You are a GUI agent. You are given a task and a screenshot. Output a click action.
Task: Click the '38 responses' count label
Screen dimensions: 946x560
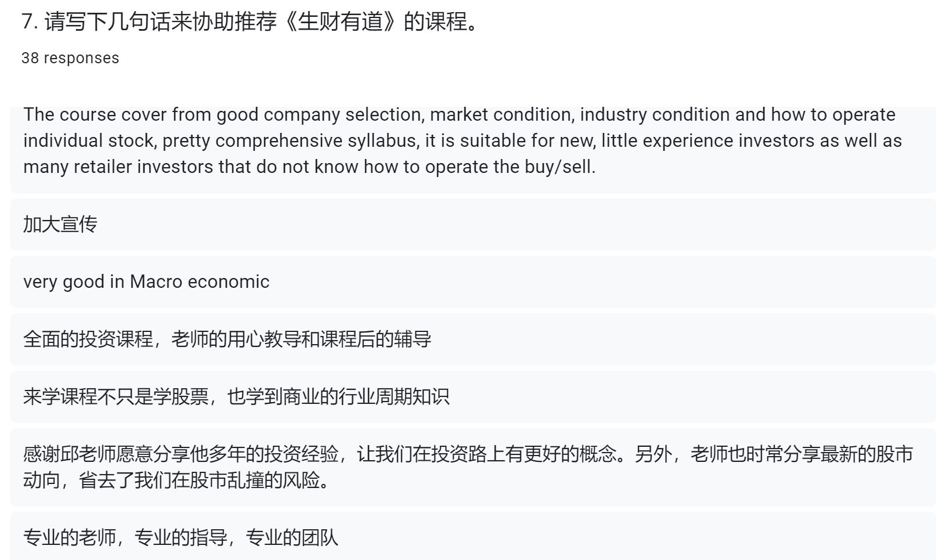pos(70,58)
